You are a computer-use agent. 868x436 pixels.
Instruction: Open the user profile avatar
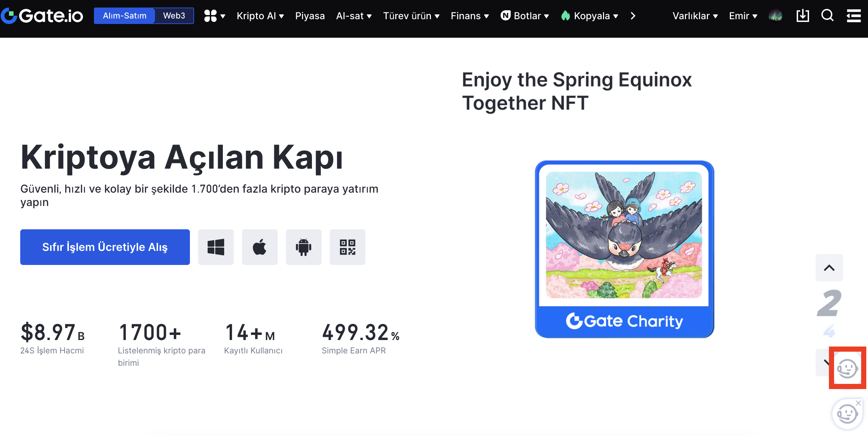click(x=775, y=16)
